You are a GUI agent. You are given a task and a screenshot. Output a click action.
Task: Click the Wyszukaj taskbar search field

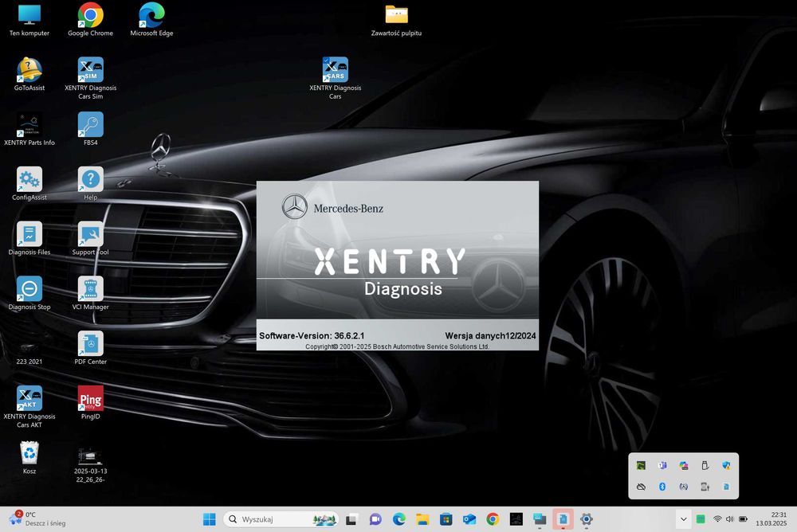click(x=281, y=518)
